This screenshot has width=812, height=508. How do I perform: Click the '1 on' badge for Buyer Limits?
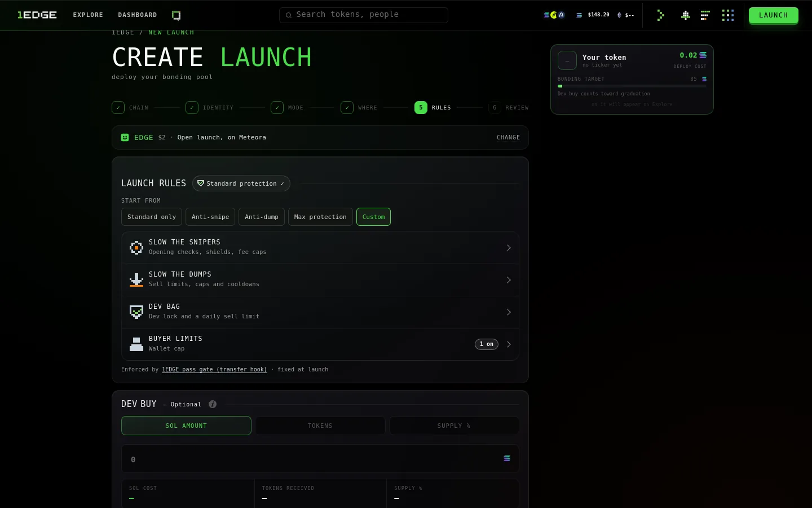click(487, 344)
